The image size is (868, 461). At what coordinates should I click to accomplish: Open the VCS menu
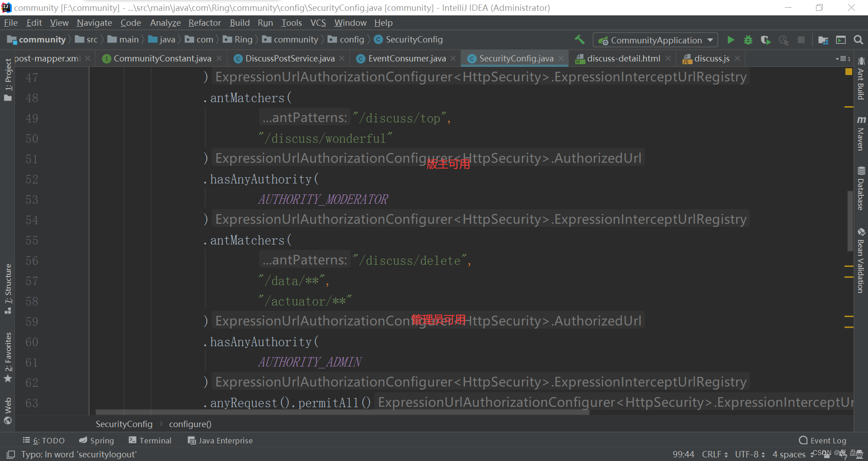point(318,23)
